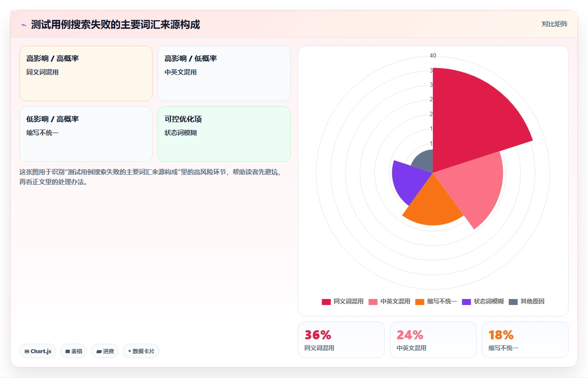The image size is (588, 378).
Task: Select the 高影响 / 低概率 card
Action: (x=224, y=74)
